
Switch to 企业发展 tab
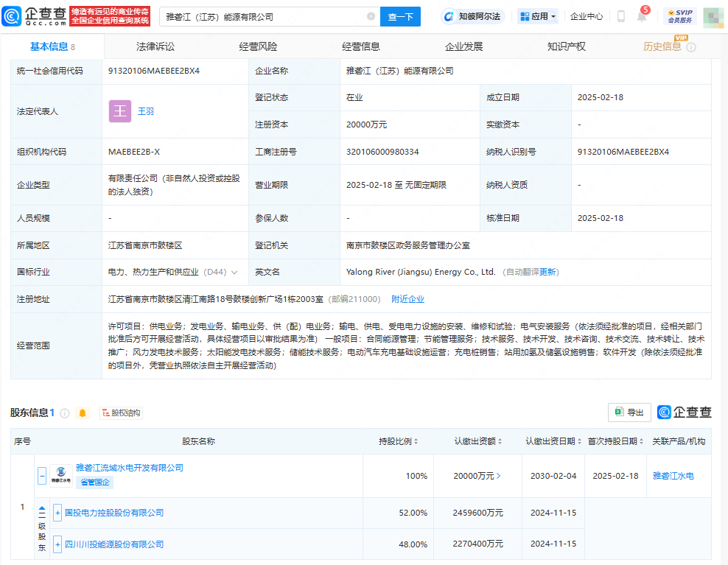[463, 46]
